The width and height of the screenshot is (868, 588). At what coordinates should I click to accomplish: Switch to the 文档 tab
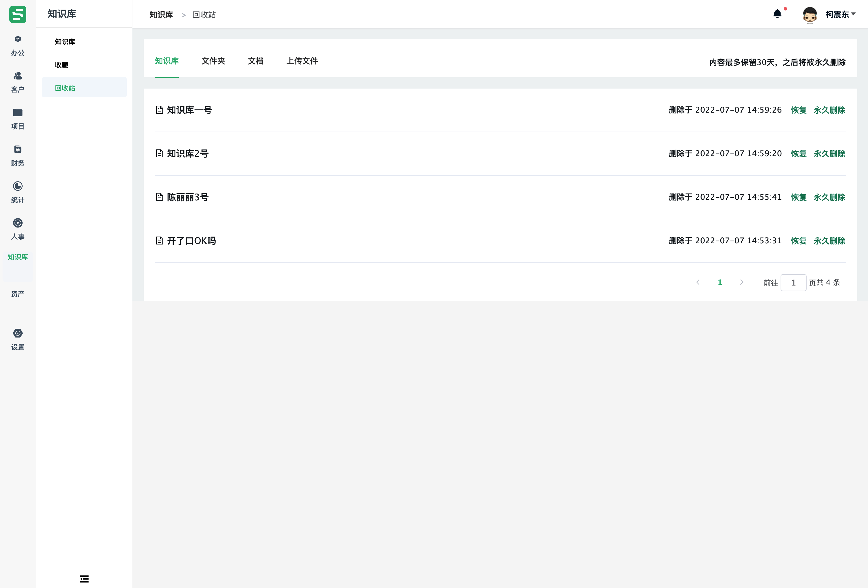[256, 61]
